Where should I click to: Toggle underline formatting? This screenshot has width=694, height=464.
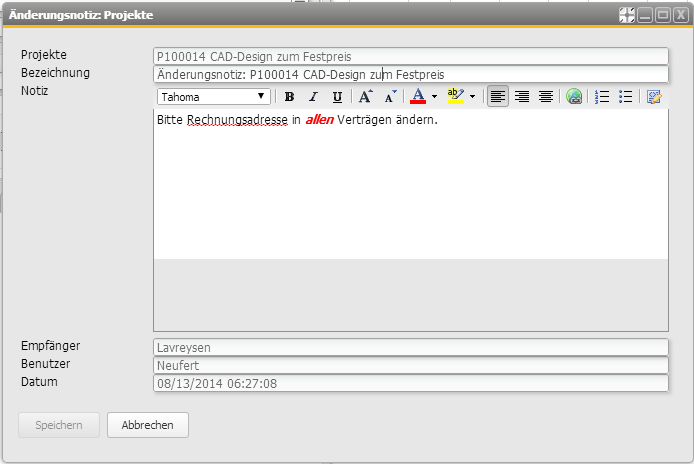point(337,97)
